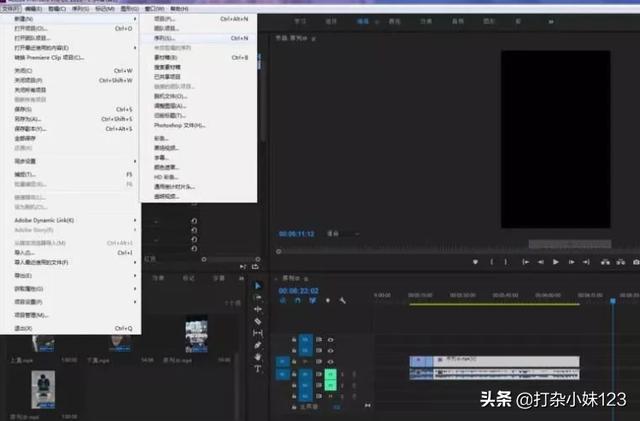640x421 pixels.
Task: Step forward one frame in program monitor
Action: point(571,262)
